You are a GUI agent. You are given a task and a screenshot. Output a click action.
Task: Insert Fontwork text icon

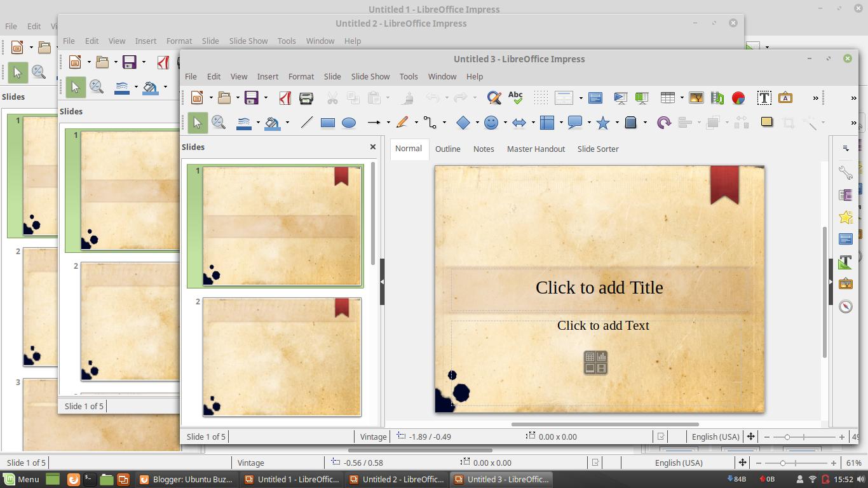(x=785, y=98)
